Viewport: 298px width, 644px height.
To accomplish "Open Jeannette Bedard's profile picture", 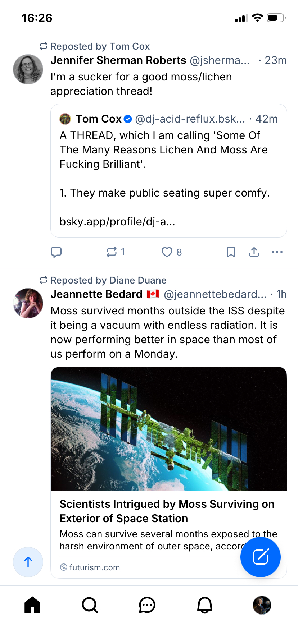I will [x=28, y=303].
